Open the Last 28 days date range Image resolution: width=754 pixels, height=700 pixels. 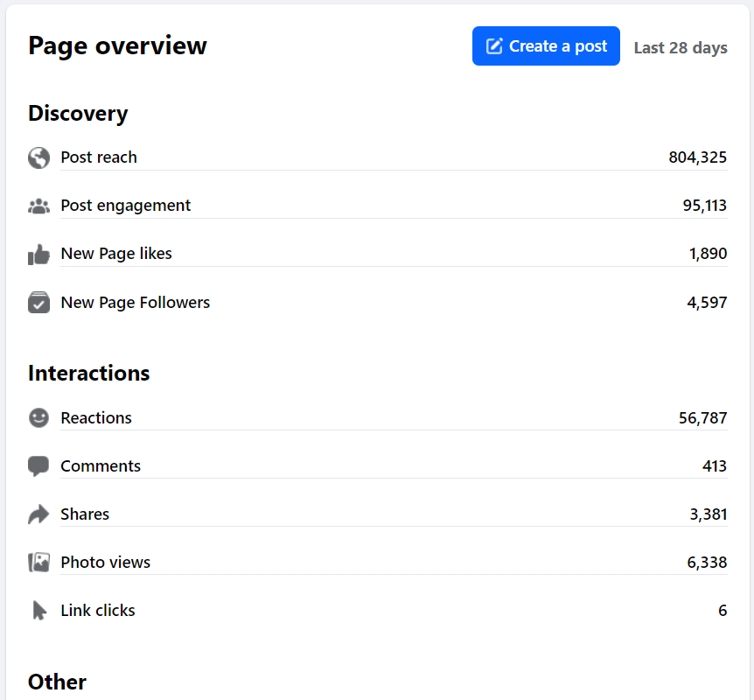coord(681,47)
